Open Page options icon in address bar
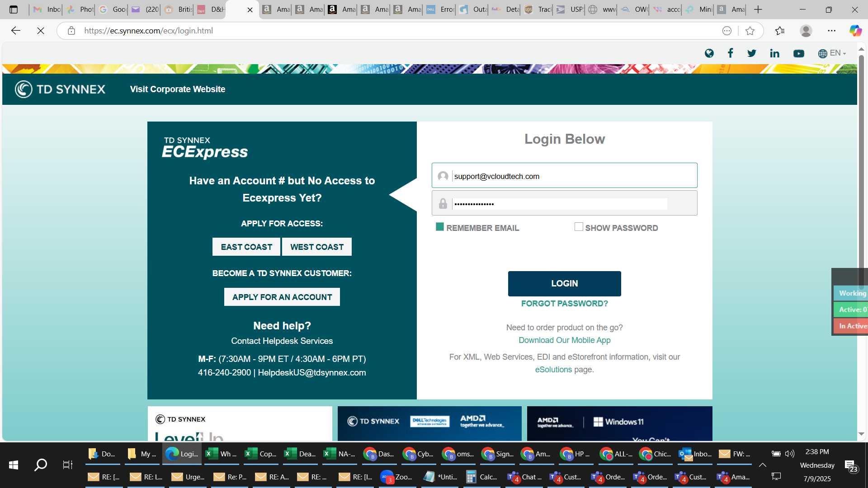This screenshot has height=488, width=868. point(727,31)
